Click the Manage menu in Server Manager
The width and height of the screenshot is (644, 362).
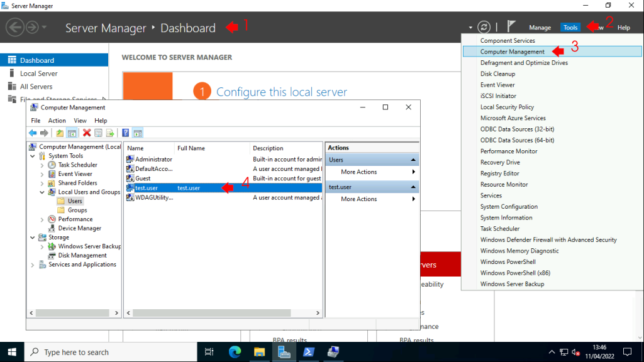[540, 27]
